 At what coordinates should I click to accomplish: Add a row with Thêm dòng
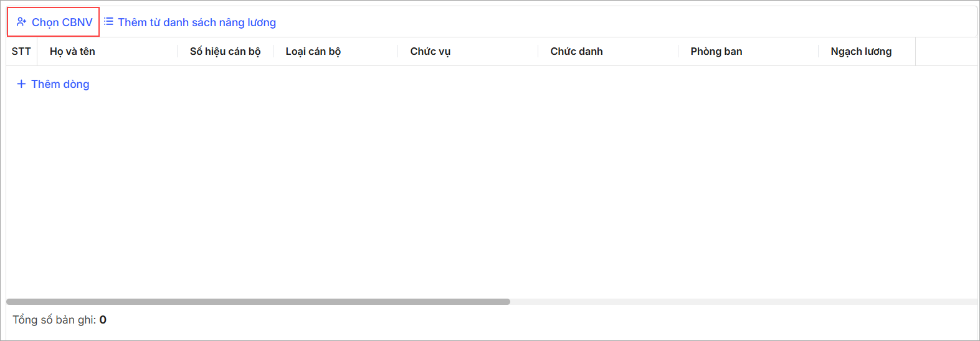pos(53,84)
